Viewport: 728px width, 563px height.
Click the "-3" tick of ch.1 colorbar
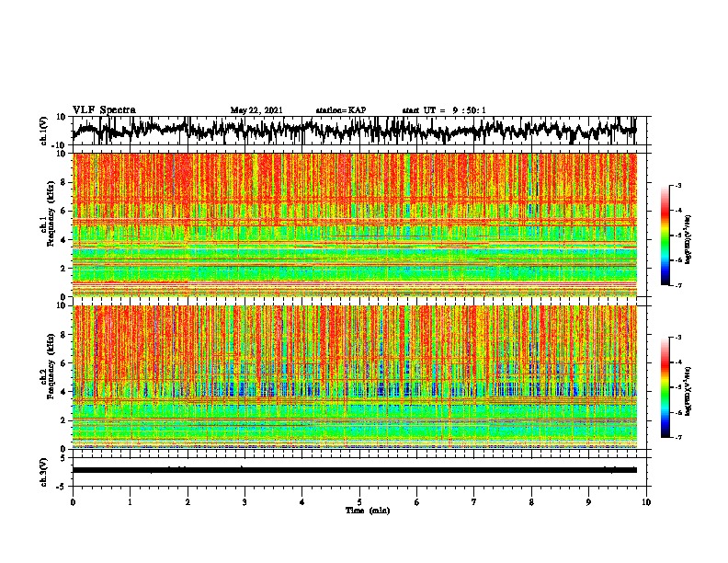coord(678,186)
